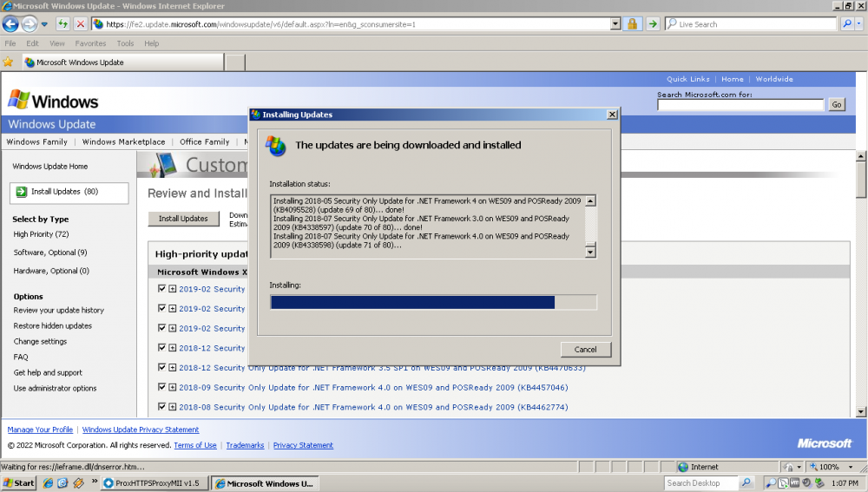The width and height of the screenshot is (868, 492).
Task: Open Restore hidden updates link
Action: pos(53,325)
